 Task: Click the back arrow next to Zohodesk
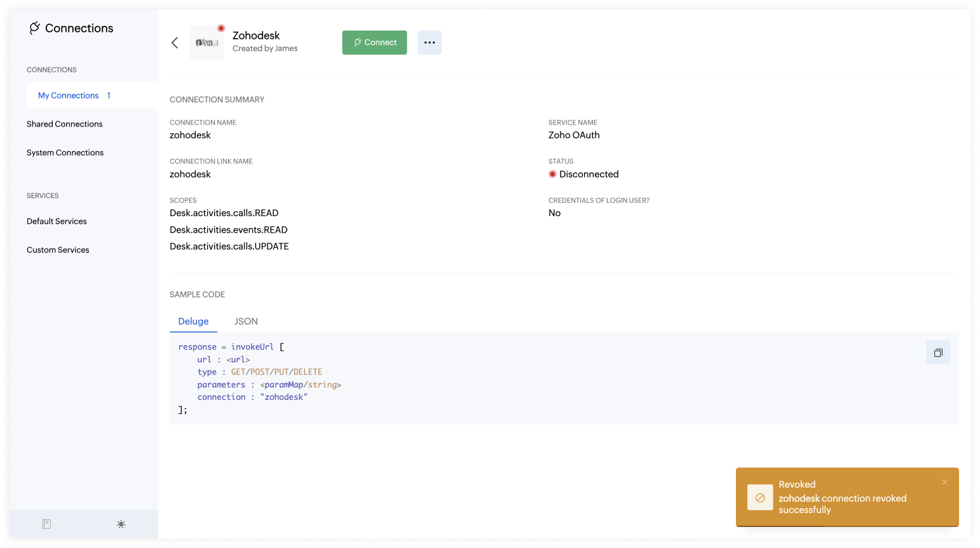pyautogui.click(x=175, y=43)
